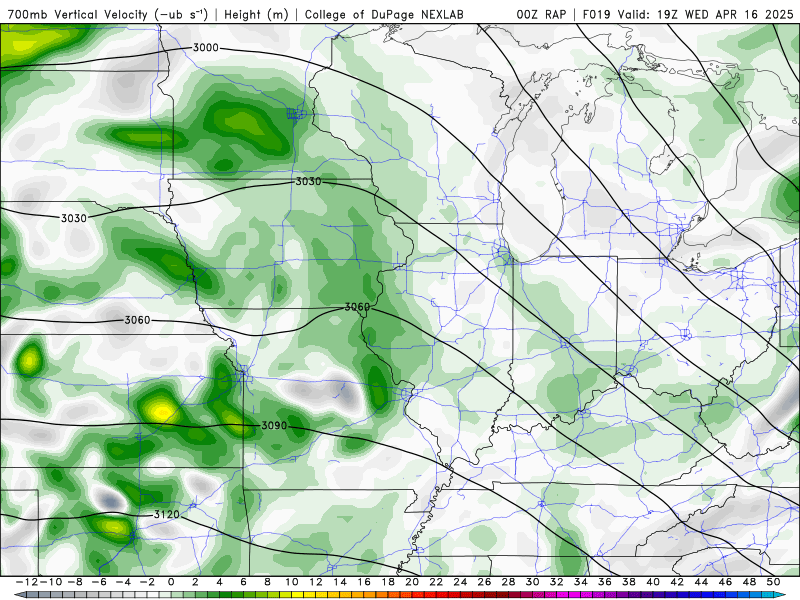
Task: Click the 0 value on color scale
Action: click(x=171, y=582)
